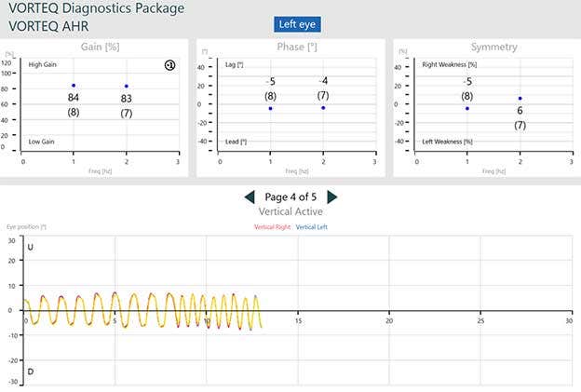This screenshot has height=392, width=581.
Task: Select the 83 gain data point at 2 Hz
Action: 127,87
